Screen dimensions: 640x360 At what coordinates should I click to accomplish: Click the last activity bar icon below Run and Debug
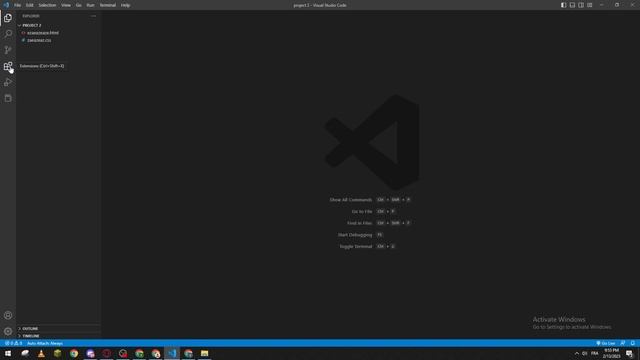coord(8,98)
